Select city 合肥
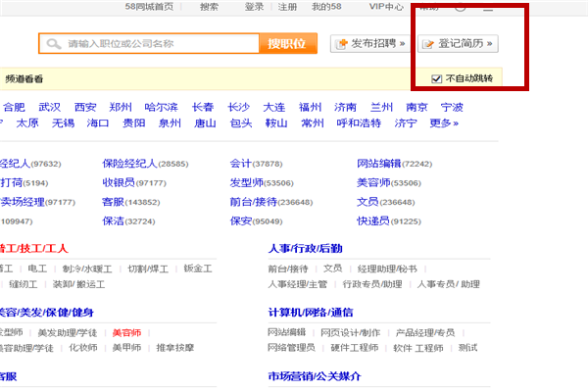 pos(15,107)
